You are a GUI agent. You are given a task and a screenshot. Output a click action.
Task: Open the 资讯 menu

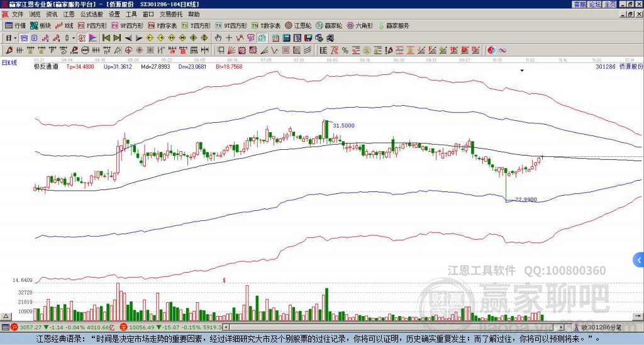click(52, 14)
